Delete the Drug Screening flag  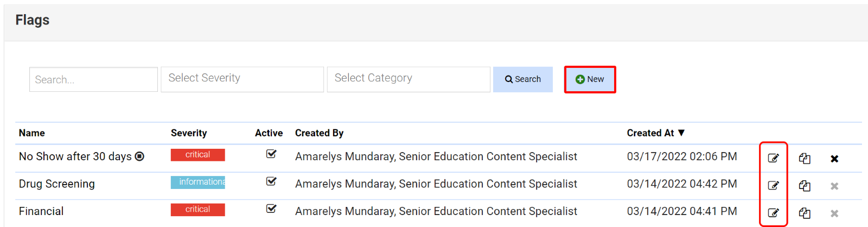click(x=834, y=186)
